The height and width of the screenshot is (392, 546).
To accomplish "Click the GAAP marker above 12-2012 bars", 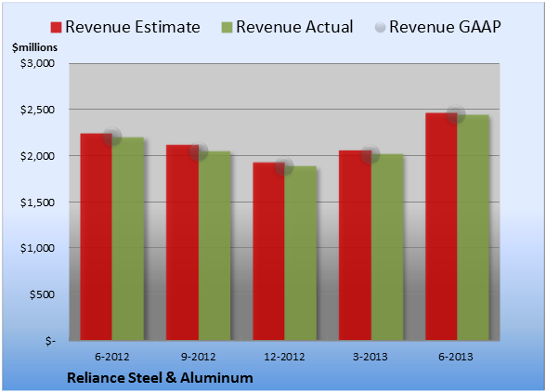I will point(284,166).
